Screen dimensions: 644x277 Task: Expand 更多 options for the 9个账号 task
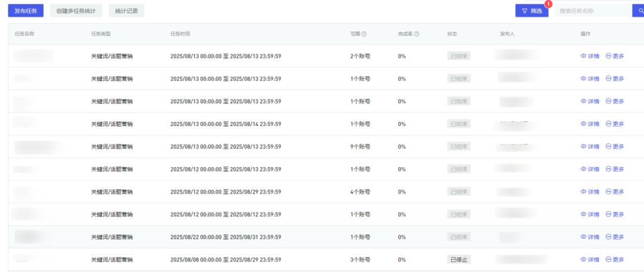(x=615, y=147)
